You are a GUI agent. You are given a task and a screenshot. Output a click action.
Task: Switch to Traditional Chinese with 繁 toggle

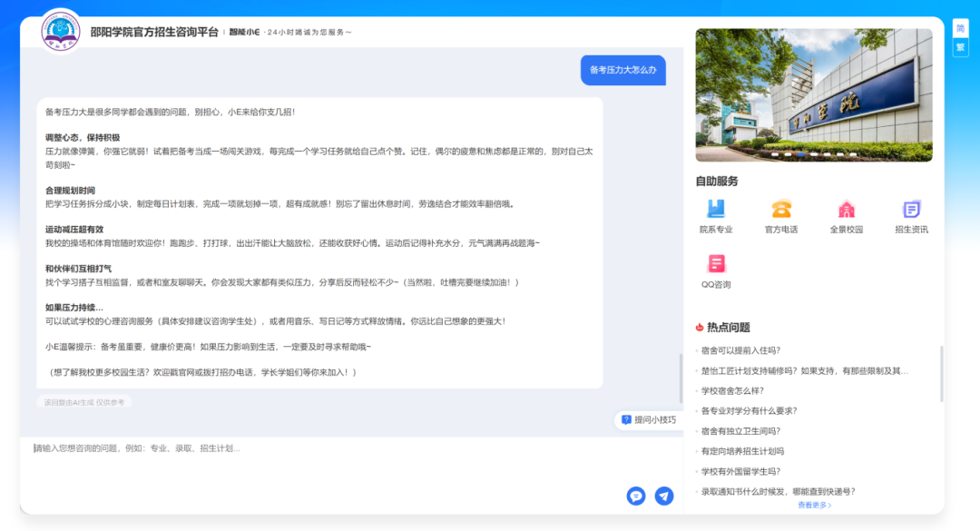click(x=960, y=47)
